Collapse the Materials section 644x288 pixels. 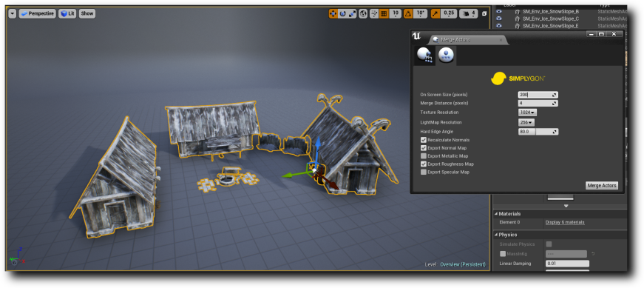(495, 214)
